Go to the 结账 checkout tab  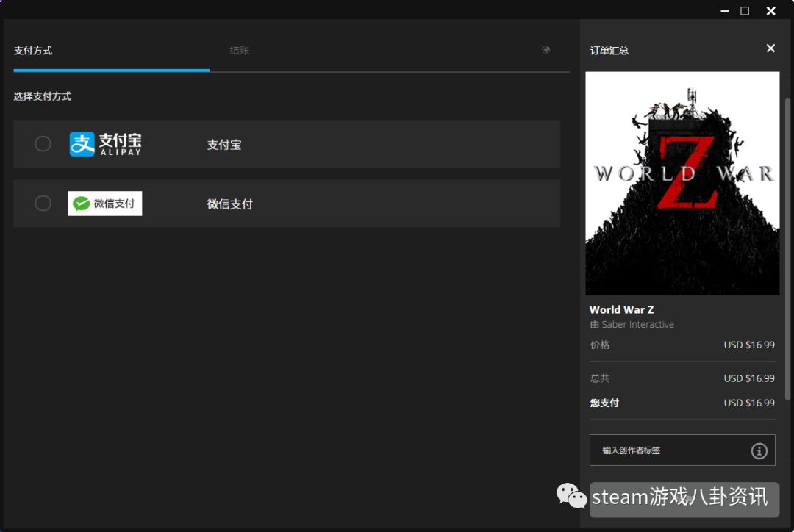point(240,51)
